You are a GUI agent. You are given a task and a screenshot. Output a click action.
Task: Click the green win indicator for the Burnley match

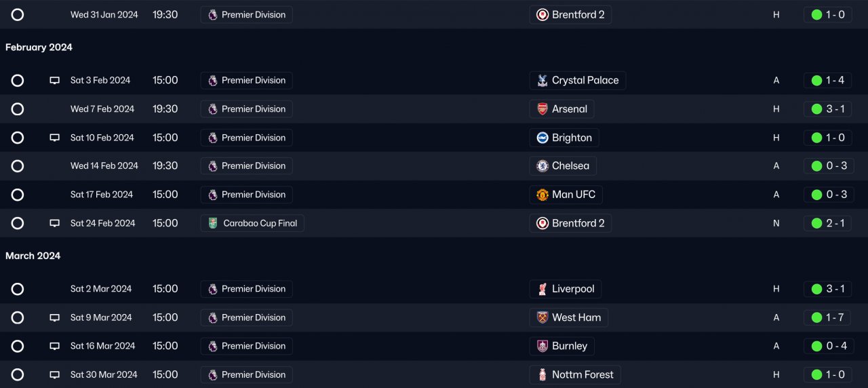pos(817,346)
